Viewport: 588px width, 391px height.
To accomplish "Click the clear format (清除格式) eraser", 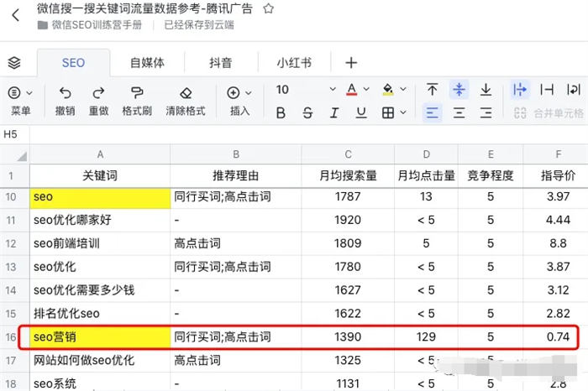I will point(186,93).
